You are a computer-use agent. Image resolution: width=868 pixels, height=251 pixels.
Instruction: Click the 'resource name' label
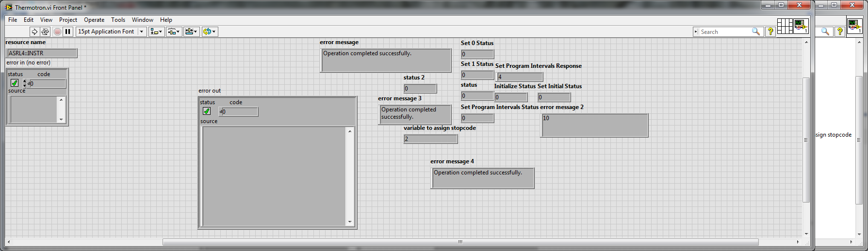[26, 42]
